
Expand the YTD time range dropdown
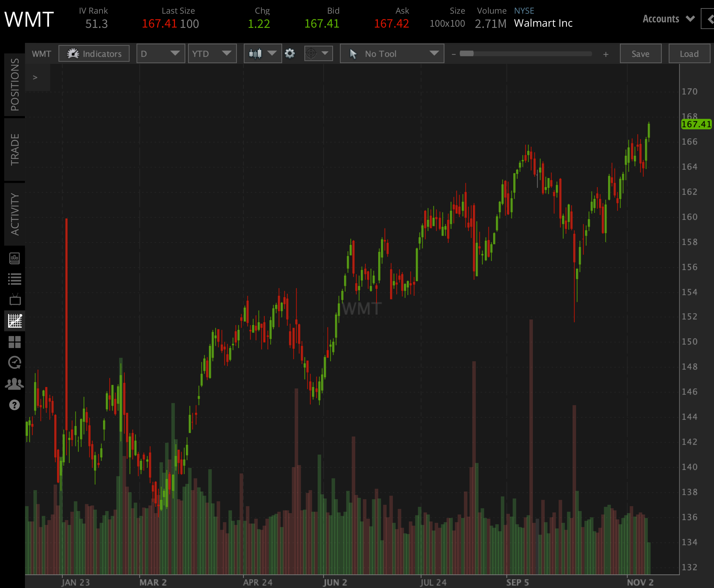(x=212, y=53)
